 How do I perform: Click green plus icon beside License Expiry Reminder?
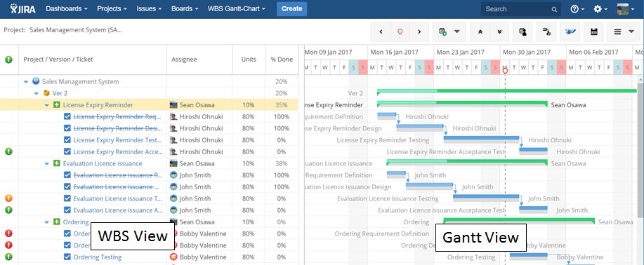tap(57, 105)
